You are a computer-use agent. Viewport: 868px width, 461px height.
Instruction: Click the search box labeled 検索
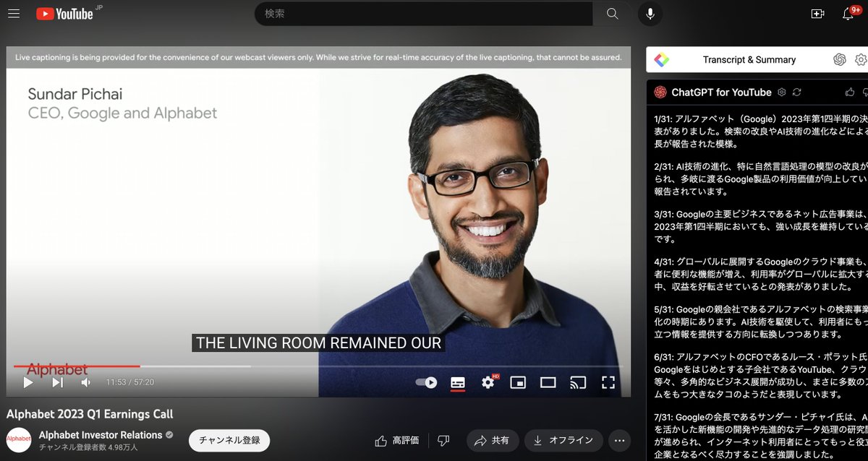coord(423,14)
